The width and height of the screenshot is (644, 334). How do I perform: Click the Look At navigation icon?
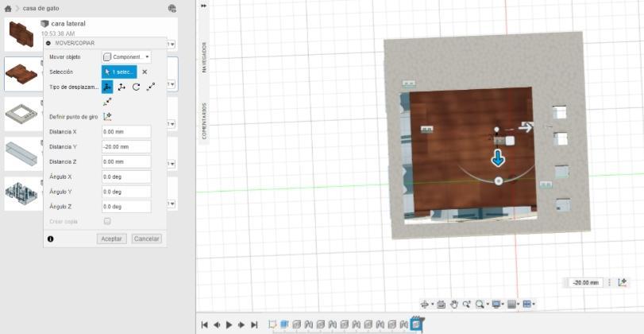coord(441,305)
